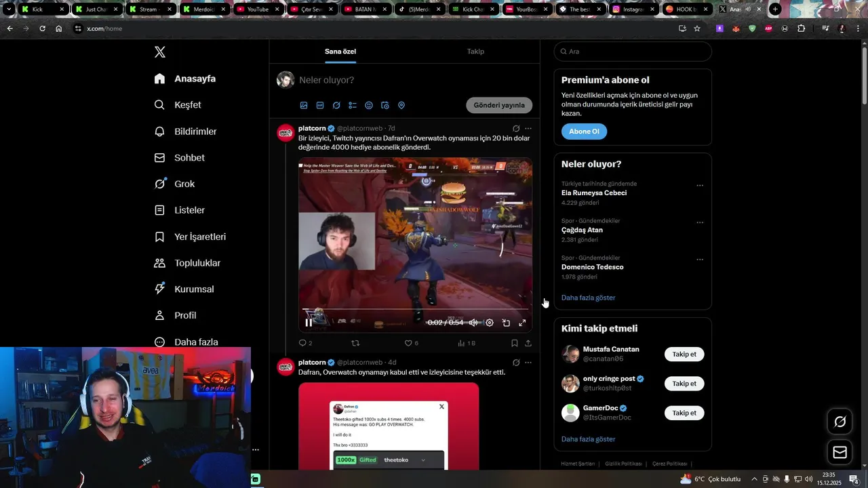Open options for Domenico Tedesco trend
868x488 pixels.
(700, 260)
